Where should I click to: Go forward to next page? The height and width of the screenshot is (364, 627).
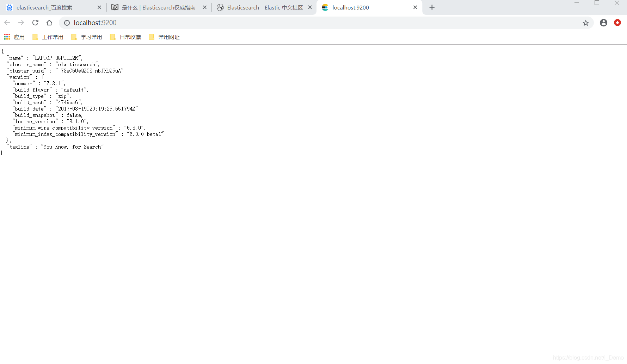(x=21, y=23)
